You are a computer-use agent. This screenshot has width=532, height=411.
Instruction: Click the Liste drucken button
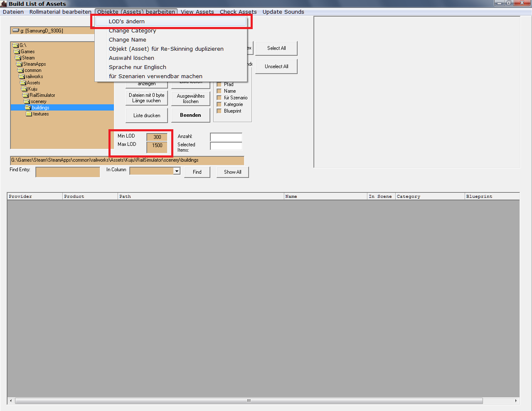pyautogui.click(x=147, y=116)
